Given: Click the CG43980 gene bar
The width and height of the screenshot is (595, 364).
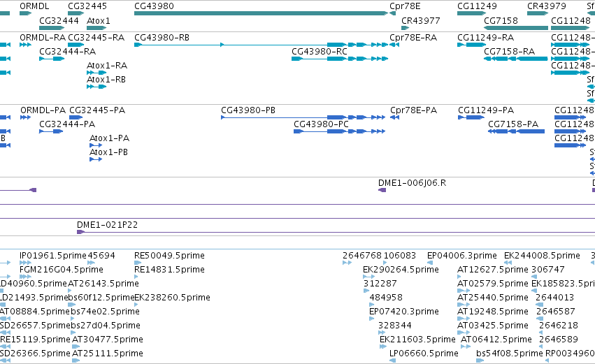Looking at the screenshot, I should tap(261, 13).
